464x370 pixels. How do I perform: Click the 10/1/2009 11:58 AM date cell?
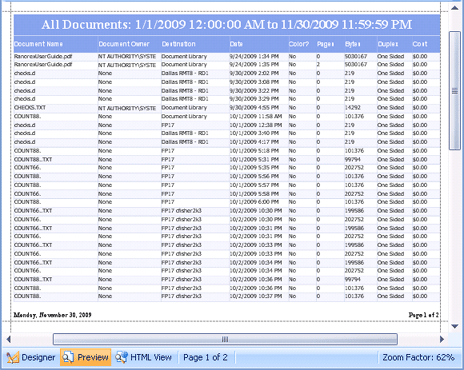pos(256,116)
